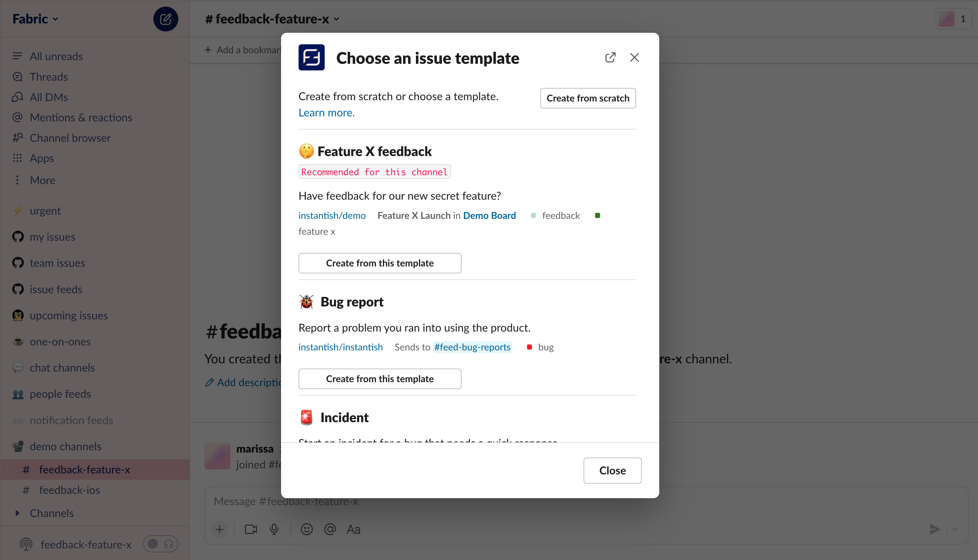The width and height of the screenshot is (978, 560).
Task: Click Create from scratch button
Action: click(x=588, y=98)
